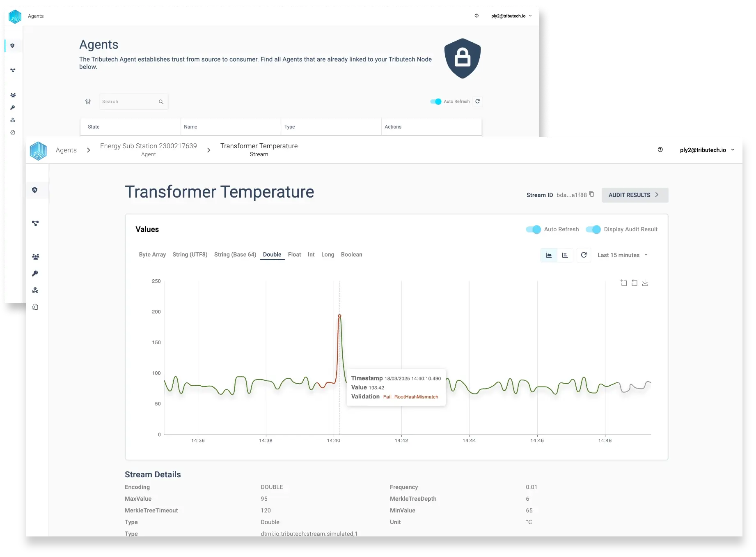
Task: Open the webhooks sidebar icon
Action: tap(36, 290)
